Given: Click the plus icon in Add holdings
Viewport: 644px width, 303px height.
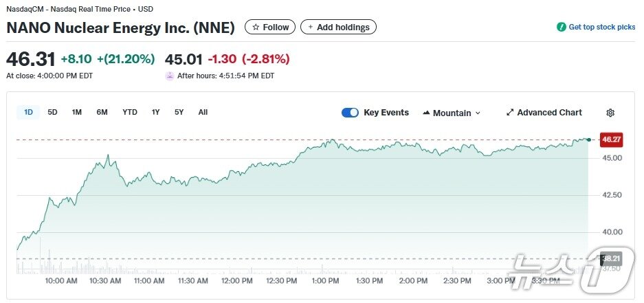Looking at the screenshot, I should 310,27.
